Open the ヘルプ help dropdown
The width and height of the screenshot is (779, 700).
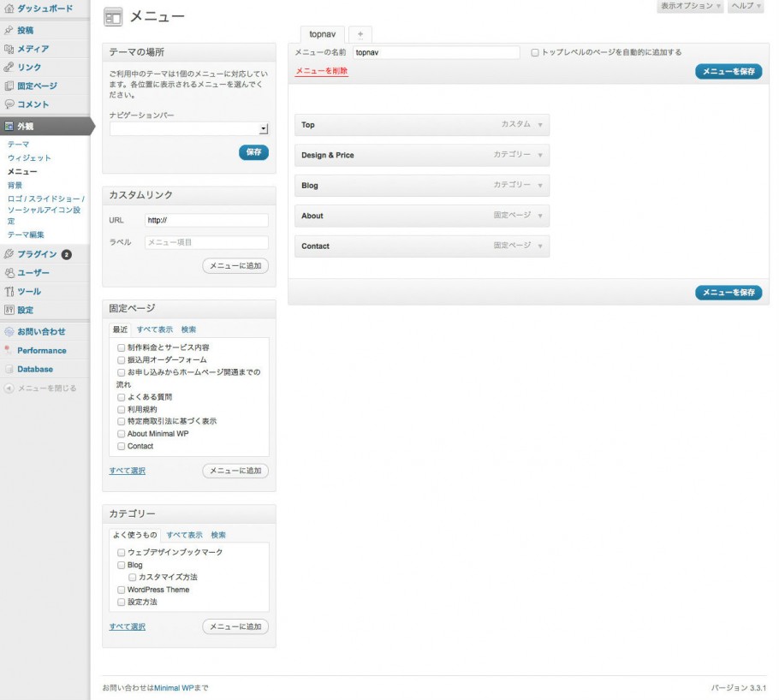746,6
